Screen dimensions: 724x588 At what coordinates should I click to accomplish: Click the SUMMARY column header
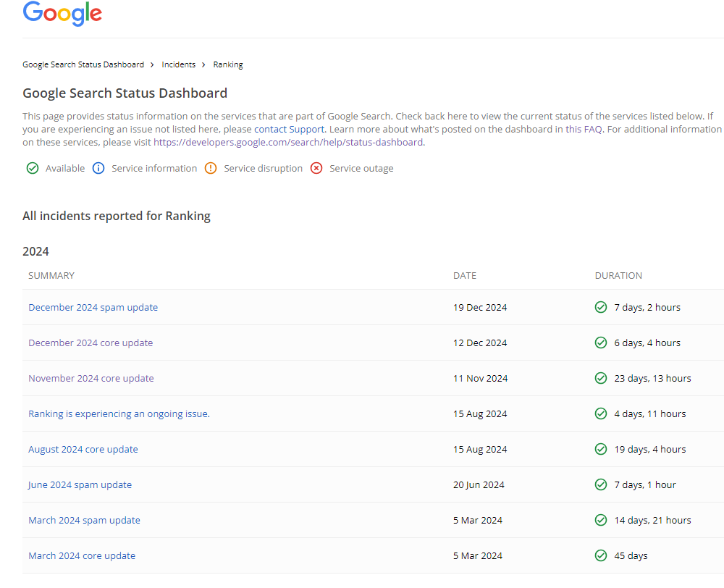pyautogui.click(x=51, y=276)
